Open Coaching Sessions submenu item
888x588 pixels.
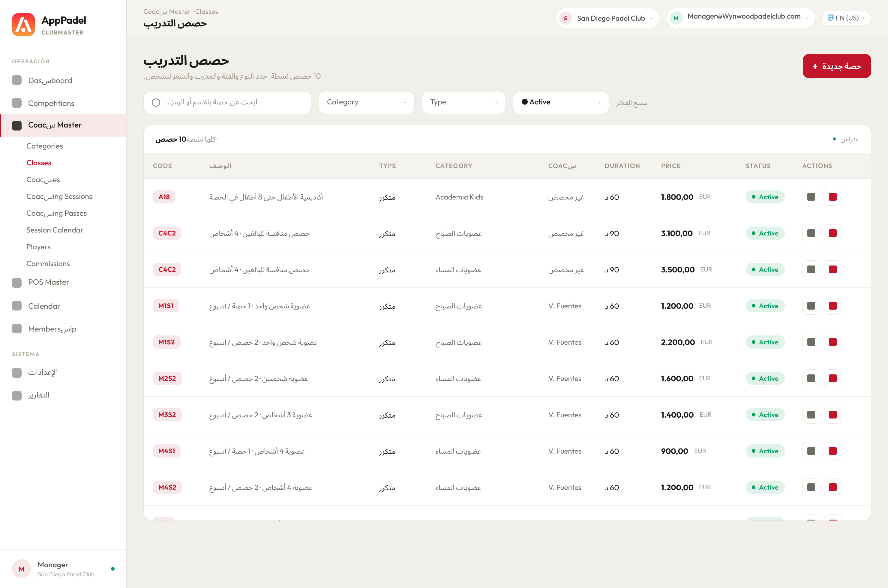[x=59, y=196]
